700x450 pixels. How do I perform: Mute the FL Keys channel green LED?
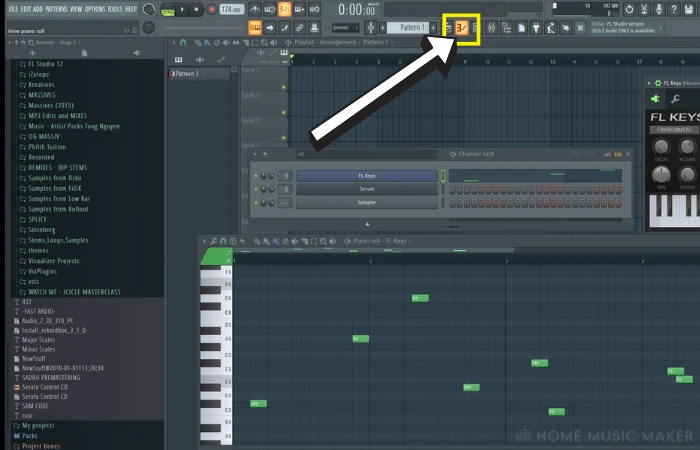pyautogui.click(x=256, y=176)
